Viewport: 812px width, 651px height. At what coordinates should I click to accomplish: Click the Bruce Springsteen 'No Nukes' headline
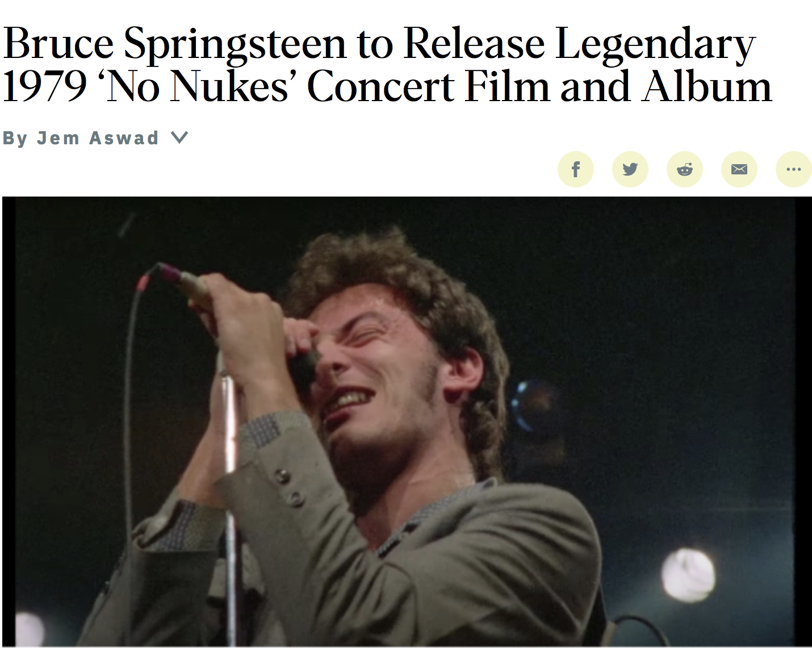387,65
